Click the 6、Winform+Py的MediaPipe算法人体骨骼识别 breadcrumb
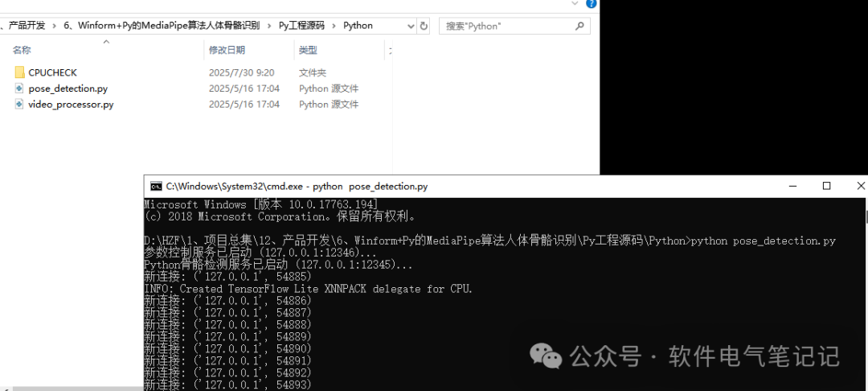 coord(161,26)
